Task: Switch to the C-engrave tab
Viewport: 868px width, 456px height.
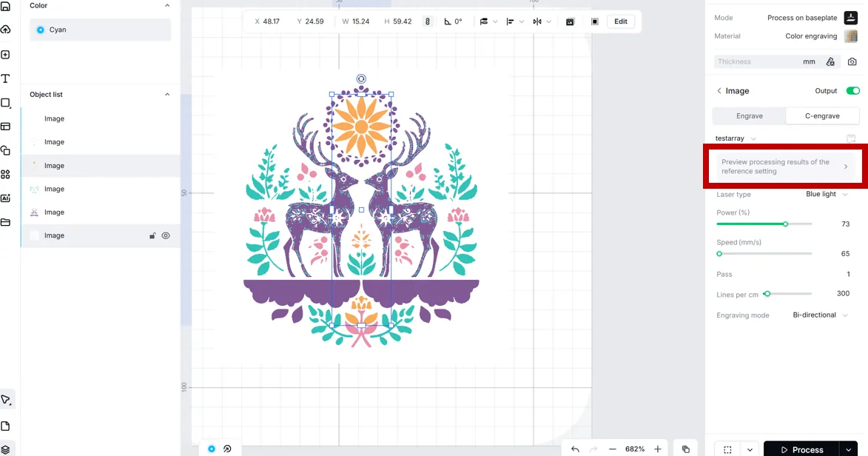Action: point(822,115)
